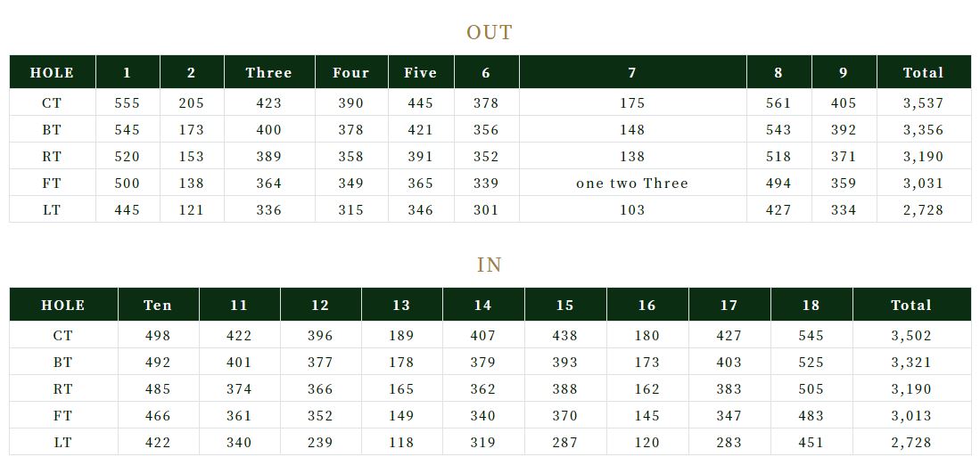Image resolution: width=980 pixels, height=457 pixels.
Task: Click the 'Five' column header
Action: [421, 72]
